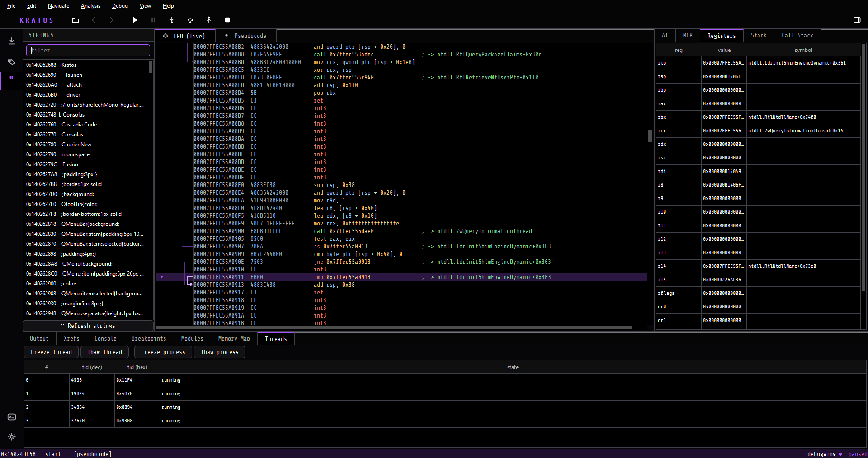Open the Edit menu
The image size is (868, 458).
(32, 6)
